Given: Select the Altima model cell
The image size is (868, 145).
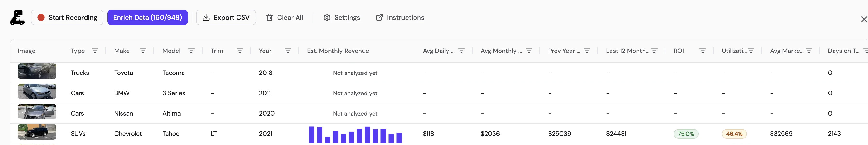Looking at the screenshot, I should coord(171,113).
